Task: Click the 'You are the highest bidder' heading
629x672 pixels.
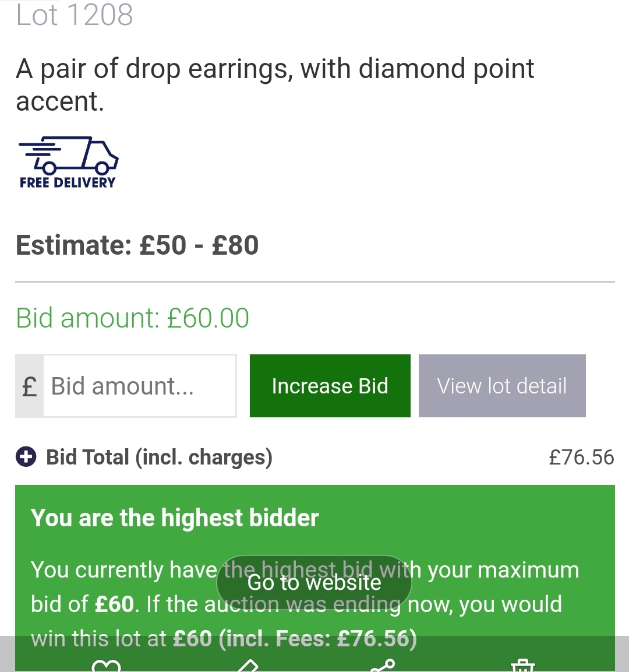Action: (x=175, y=518)
